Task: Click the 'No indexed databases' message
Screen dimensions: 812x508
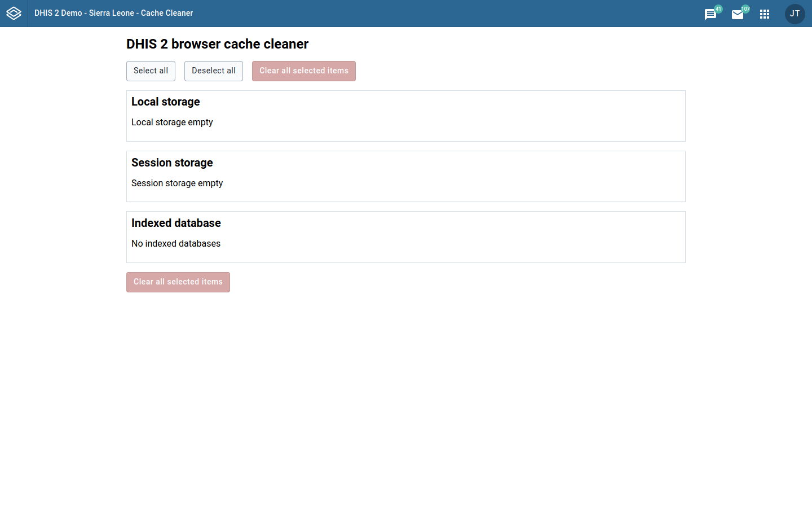Action: 176,244
